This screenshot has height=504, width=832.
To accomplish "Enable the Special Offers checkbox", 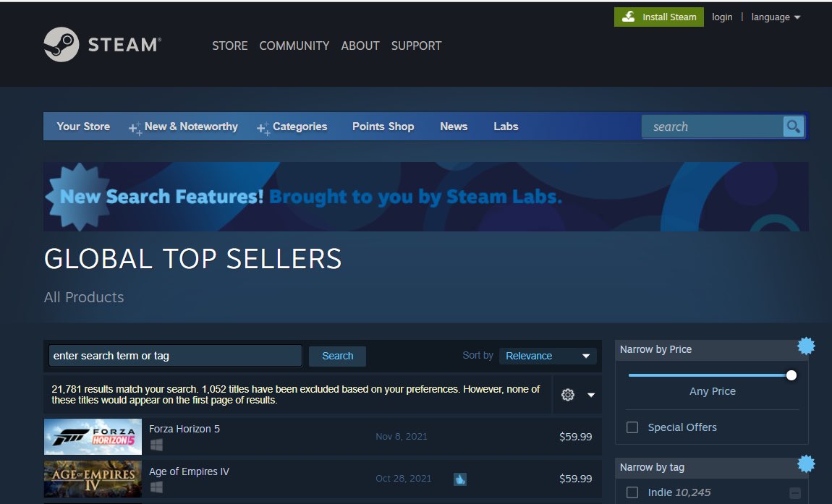I will click(x=632, y=427).
